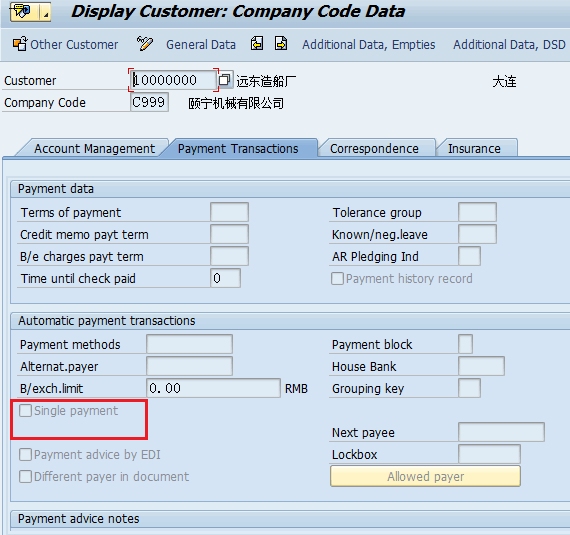Click the Other Customer icon
Image resolution: width=570 pixels, height=535 pixels.
point(20,44)
